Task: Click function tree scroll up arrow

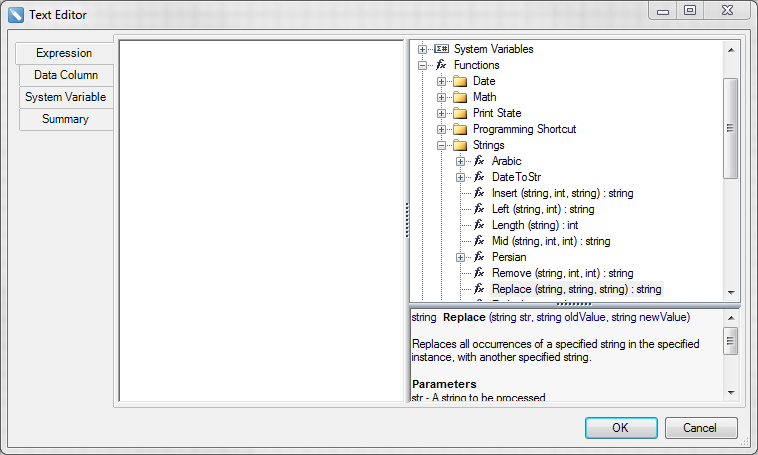Action: pyautogui.click(x=730, y=50)
